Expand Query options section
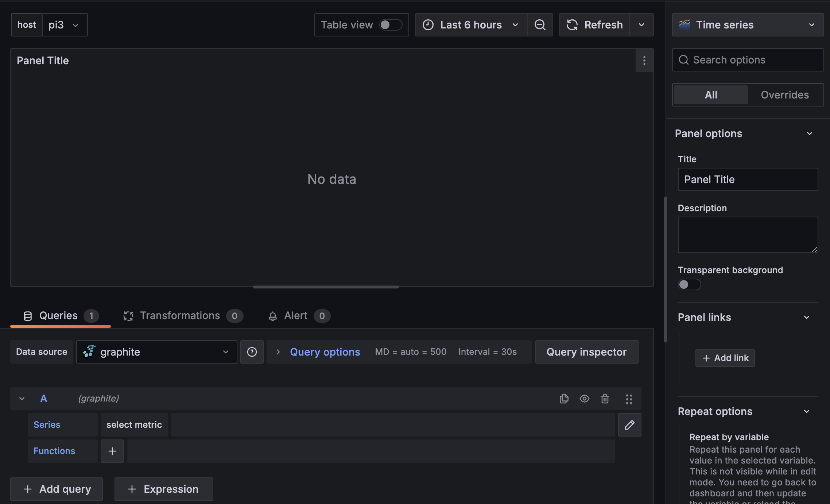 tap(325, 352)
